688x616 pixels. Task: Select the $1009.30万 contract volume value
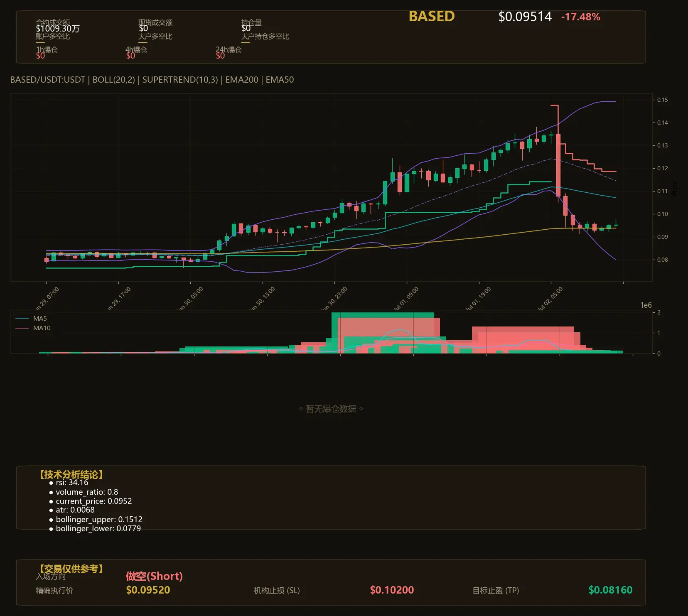coord(58,29)
